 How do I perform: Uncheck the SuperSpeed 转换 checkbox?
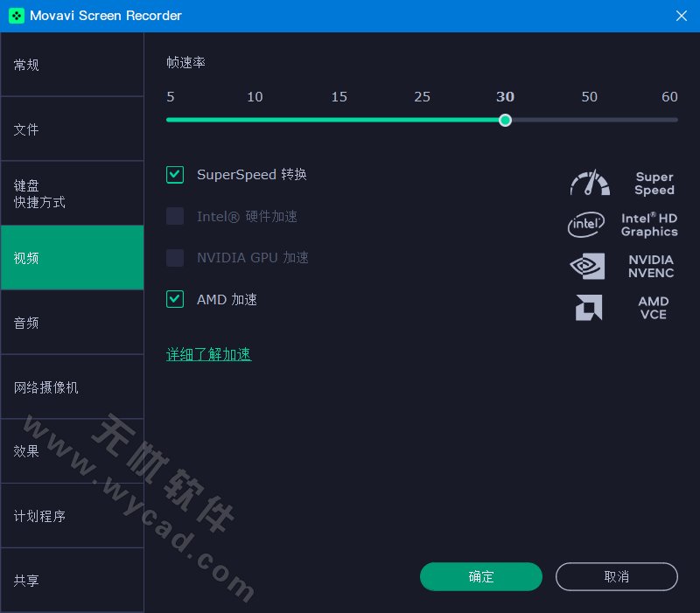[x=174, y=174]
